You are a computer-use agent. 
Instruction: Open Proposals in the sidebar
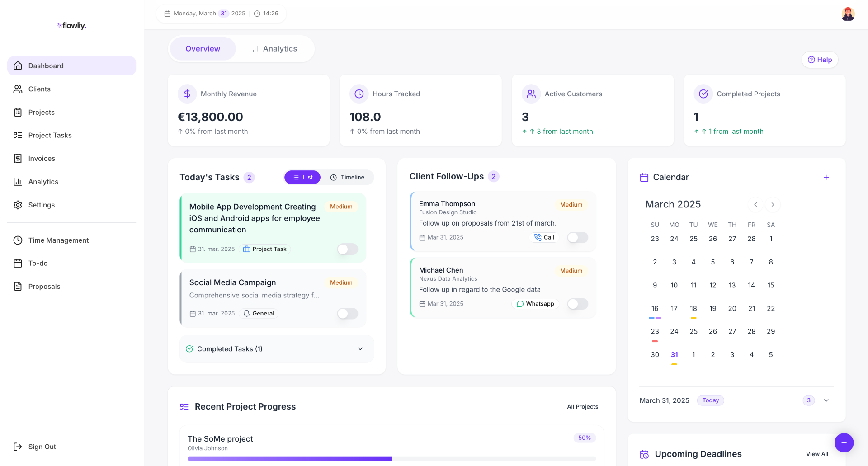(x=44, y=287)
